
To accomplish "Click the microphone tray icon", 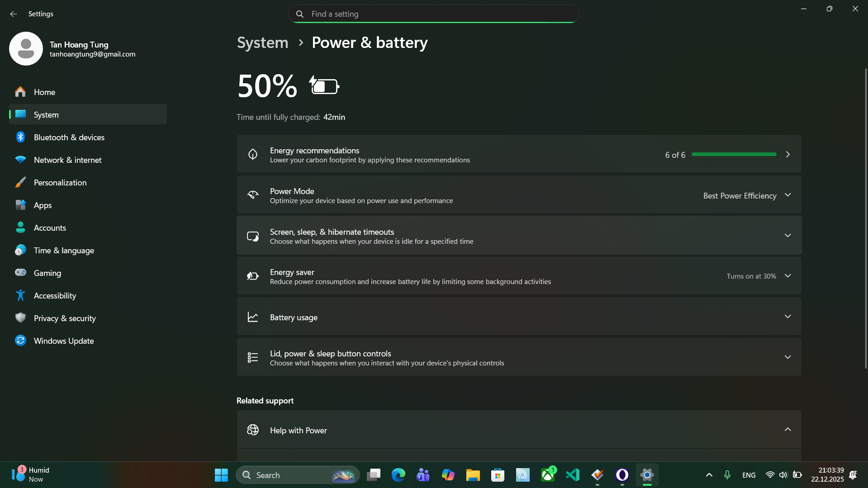I will coord(727,475).
